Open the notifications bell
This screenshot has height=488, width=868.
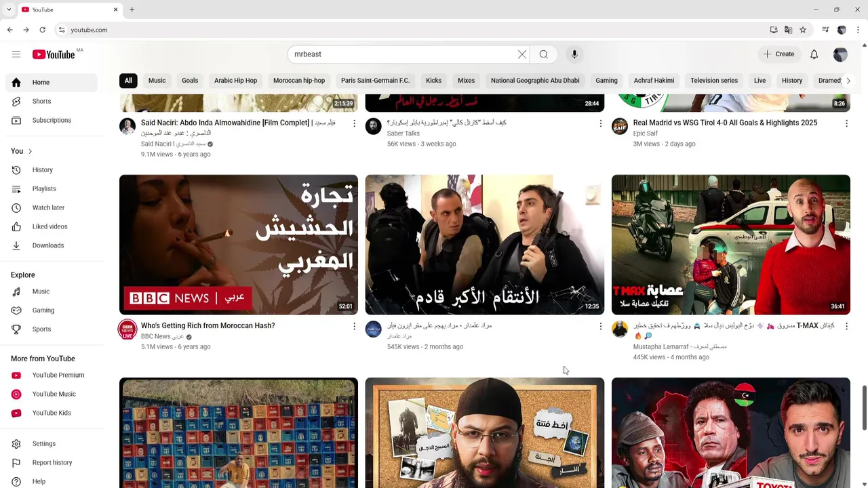point(814,54)
